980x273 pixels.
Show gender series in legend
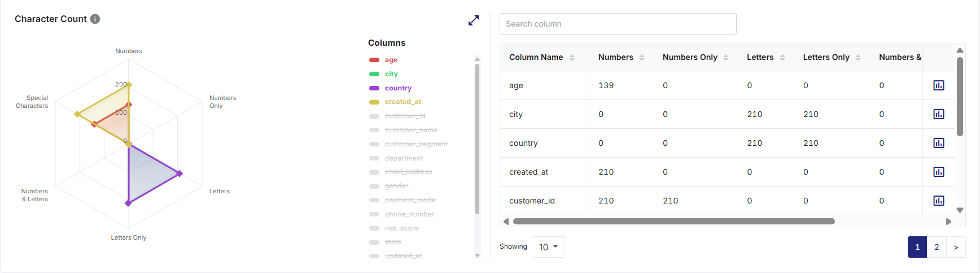point(388,186)
